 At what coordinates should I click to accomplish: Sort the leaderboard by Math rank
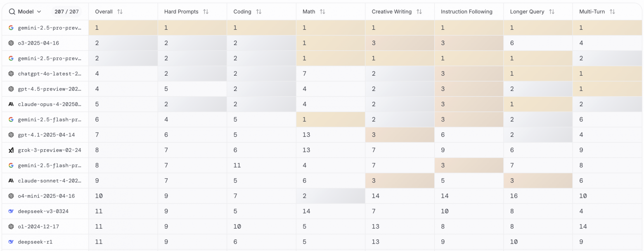point(322,12)
